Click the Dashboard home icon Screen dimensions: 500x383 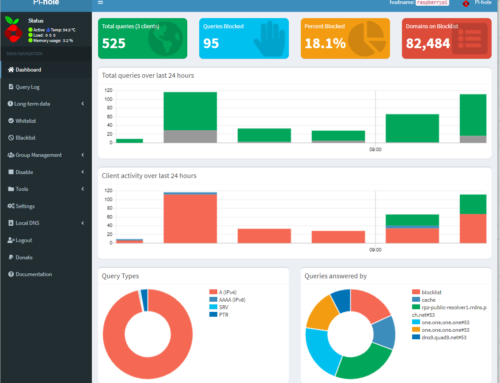(x=11, y=70)
